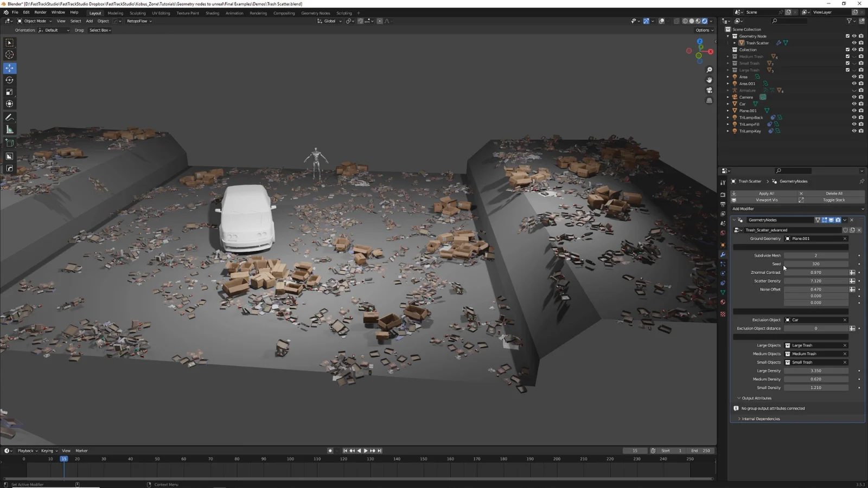Select the Measure tool
This screenshot has height=488, width=868.
coord(9,130)
